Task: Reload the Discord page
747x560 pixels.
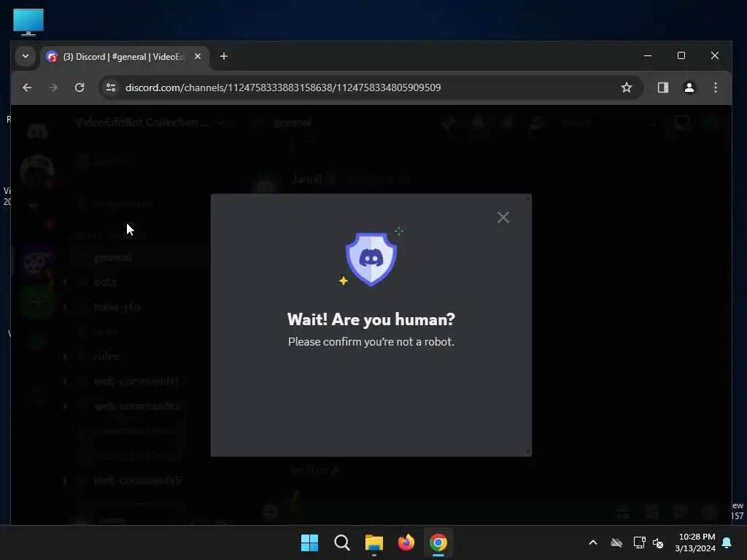Action: pyautogui.click(x=80, y=87)
